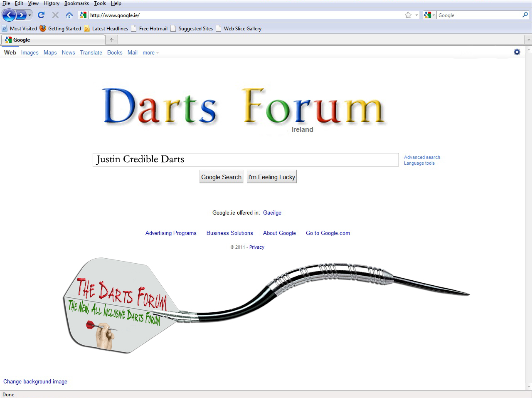
Task: Open the list all tabs dropdown
Action: coord(528,40)
